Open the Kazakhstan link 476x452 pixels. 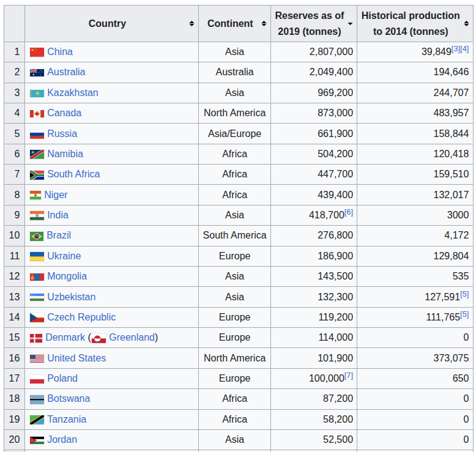[x=73, y=92]
